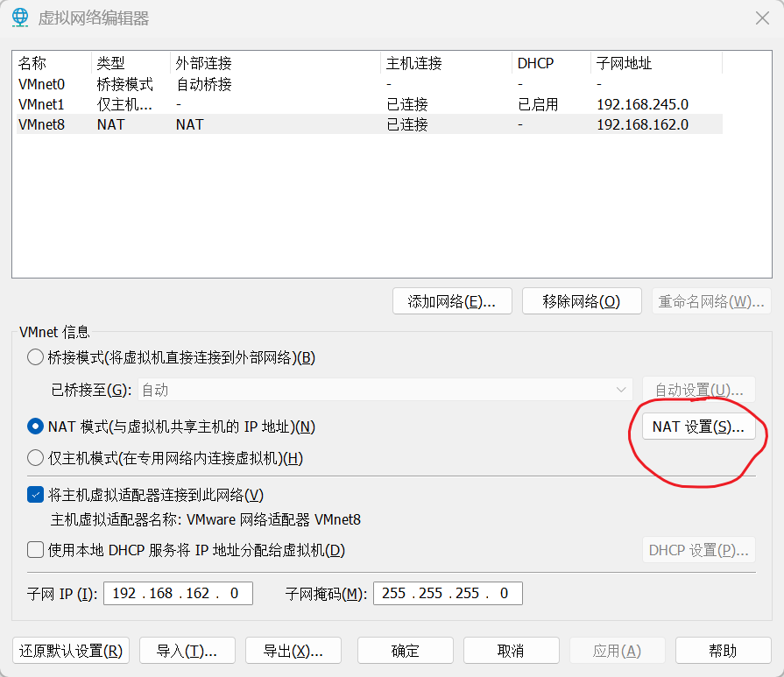Click subnet address 192.168.245.0 cell
The width and height of the screenshot is (784, 677).
coord(642,104)
